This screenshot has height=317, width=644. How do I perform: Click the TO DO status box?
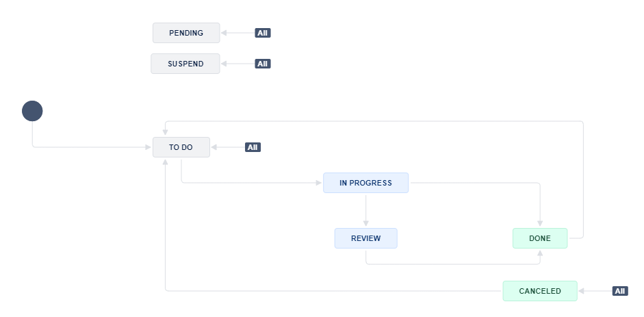pos(181,147)
